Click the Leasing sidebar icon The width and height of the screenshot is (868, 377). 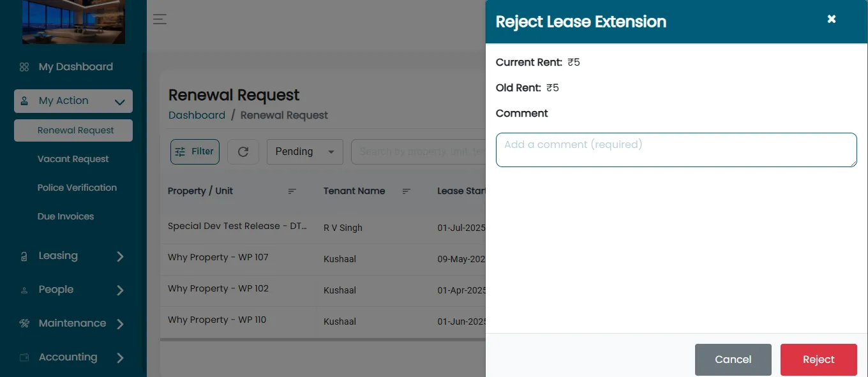[x=24, y=256]
